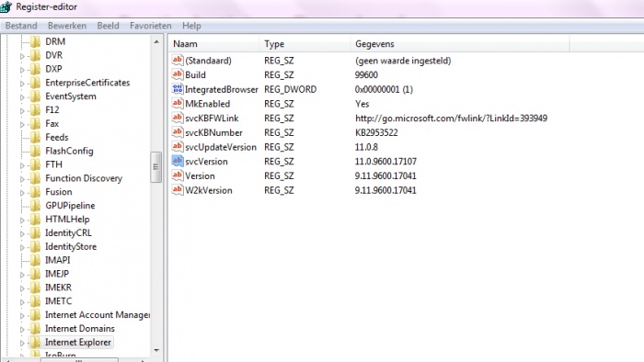Select the (Standaard) value string icon
This screenshot has height=362, width=644.
coord(178,61)
